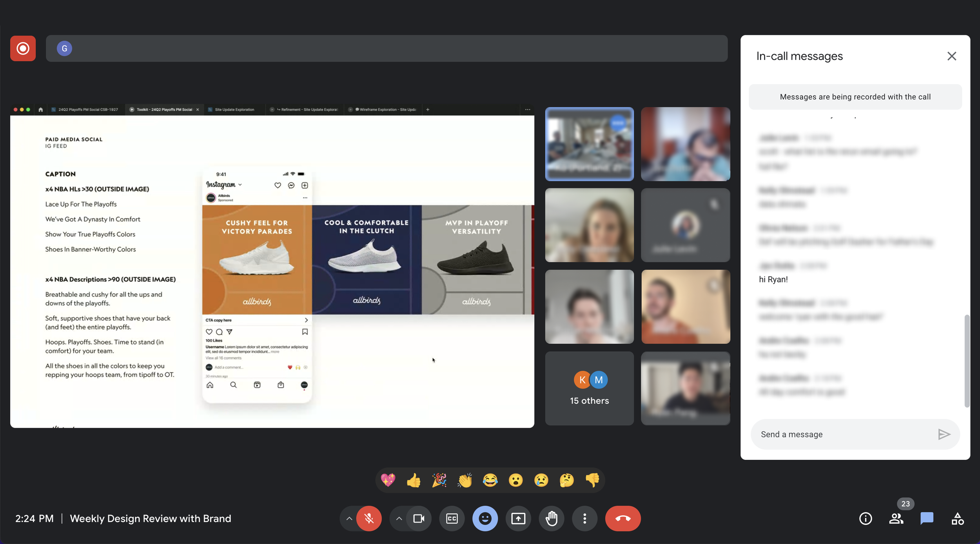Click the chat messages scrollbar
The image size is (980, 544).
[x=967, y=360]
